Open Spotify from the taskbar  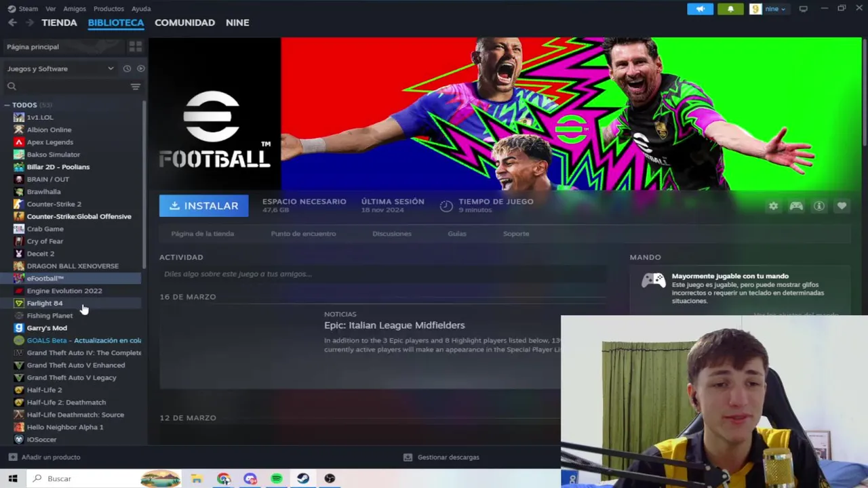point(277,479)
